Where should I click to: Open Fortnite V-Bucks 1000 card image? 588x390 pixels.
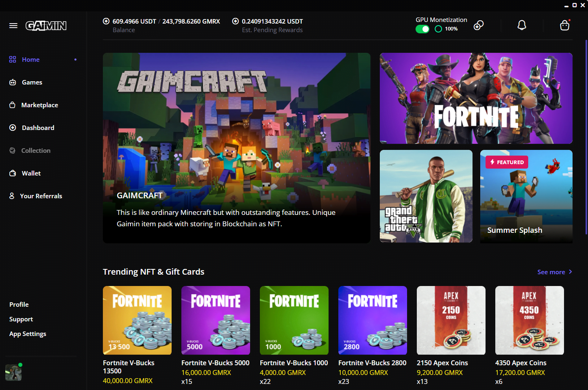294,320
